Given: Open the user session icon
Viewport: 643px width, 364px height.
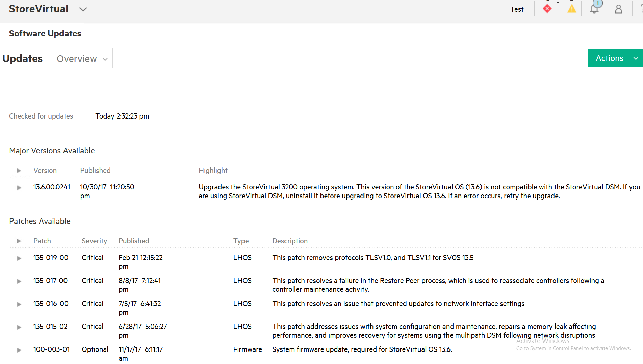Looking at the screenshot, I should [x=618, y=9].
